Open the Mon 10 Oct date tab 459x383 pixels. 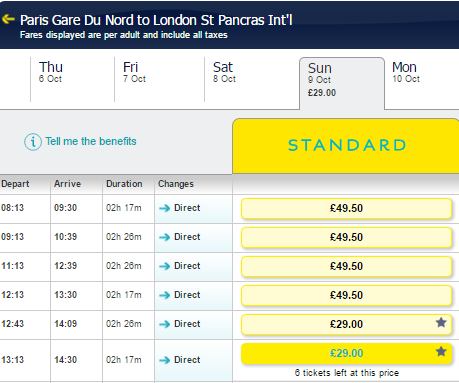point(422,79)
